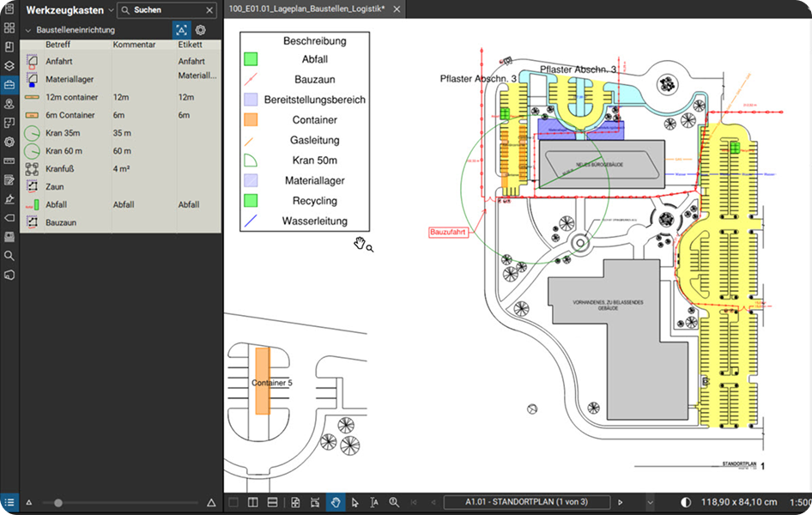Select the Zaun tool icon

(x=32, y=187)
